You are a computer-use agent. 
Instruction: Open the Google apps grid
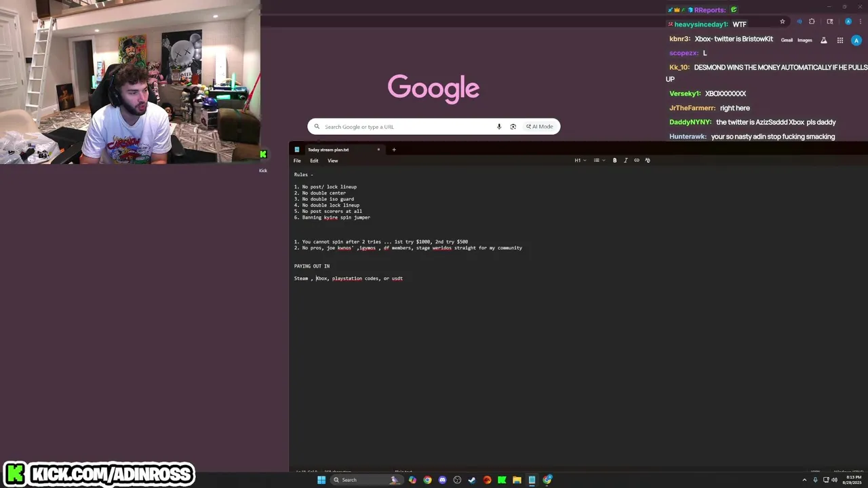click(840, 40)
